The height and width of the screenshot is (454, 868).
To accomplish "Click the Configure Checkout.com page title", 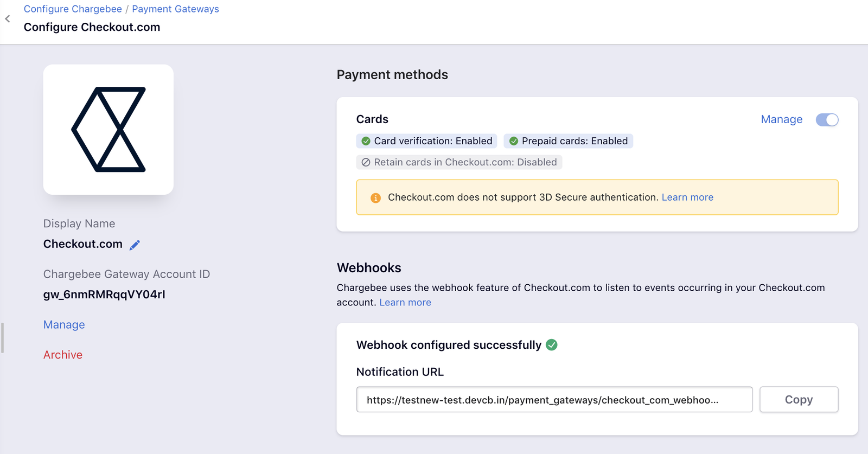I will pos(92,27).
